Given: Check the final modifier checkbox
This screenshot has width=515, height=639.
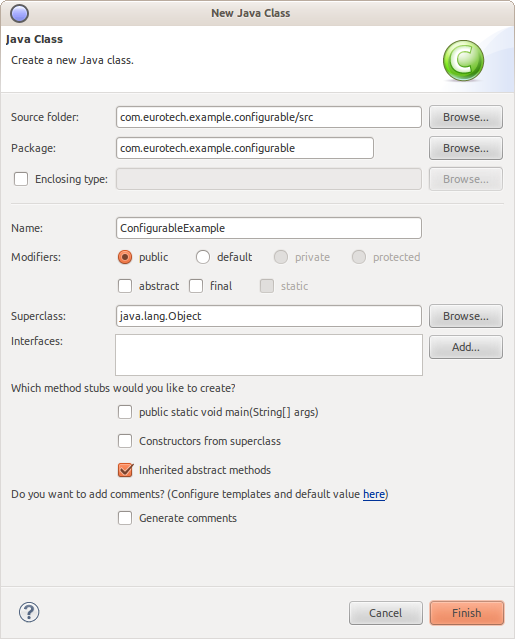Looking at the screenshot, I should pos(196,286).
